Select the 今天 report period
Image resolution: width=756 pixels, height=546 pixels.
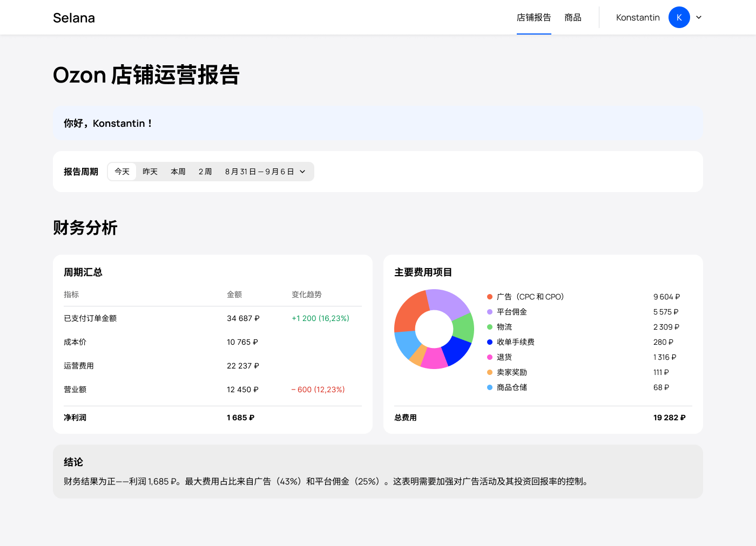tap(122, 172)
